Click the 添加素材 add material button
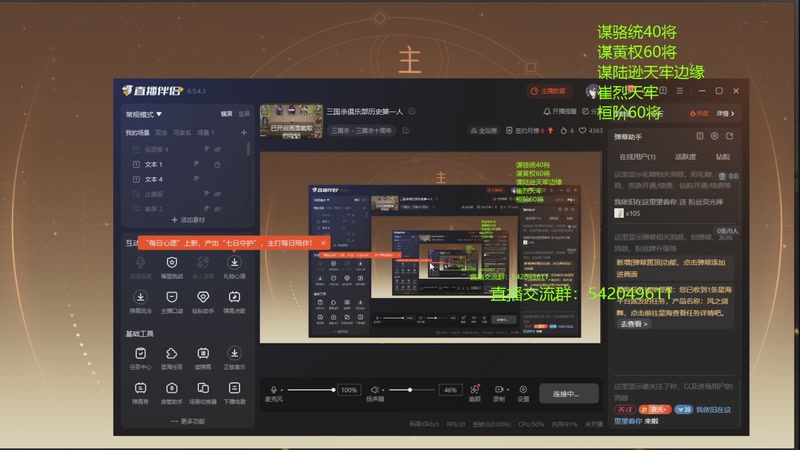 (x=188, y=220)
